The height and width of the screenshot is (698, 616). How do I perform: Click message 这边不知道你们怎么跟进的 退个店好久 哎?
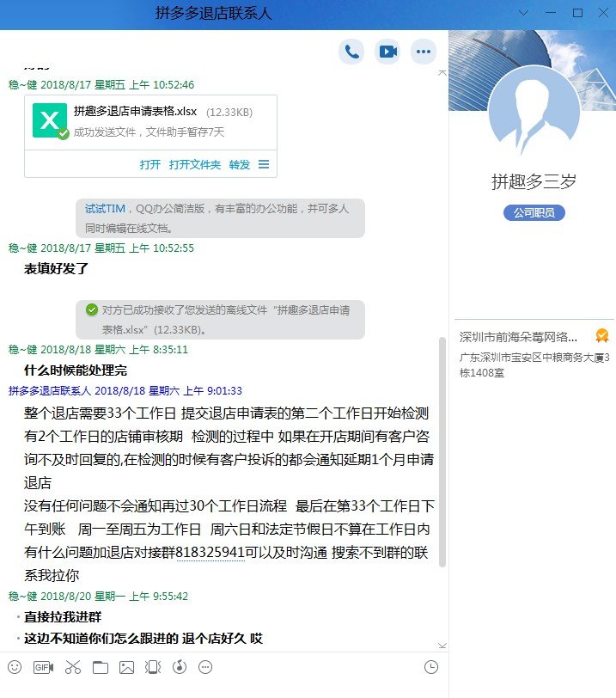coord(143,639)
